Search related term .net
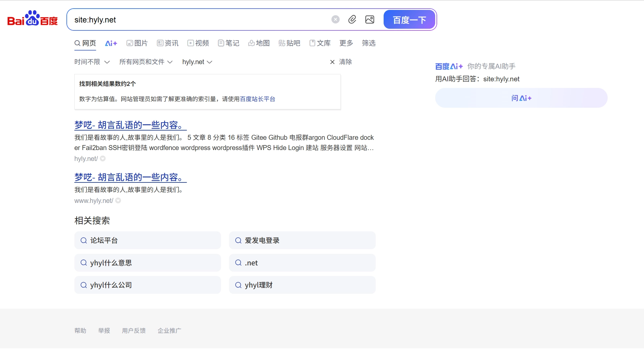644x350 pixels. [302, 263]
